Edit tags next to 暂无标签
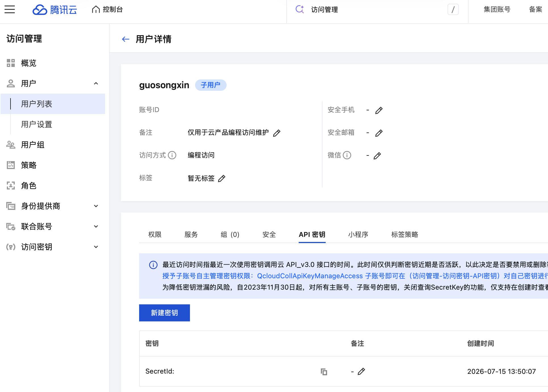Screen dimensions: 548x392 click(x=222, y=178)
